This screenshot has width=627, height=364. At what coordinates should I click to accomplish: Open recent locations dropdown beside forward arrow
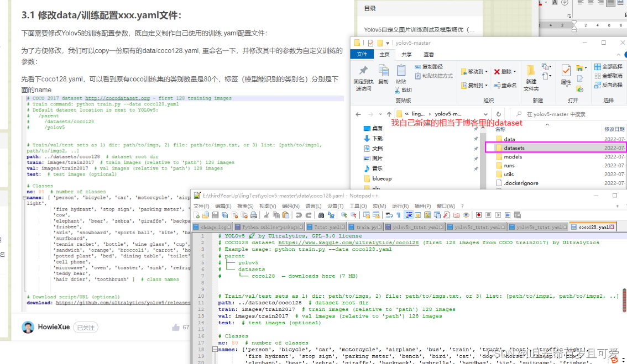380,114
